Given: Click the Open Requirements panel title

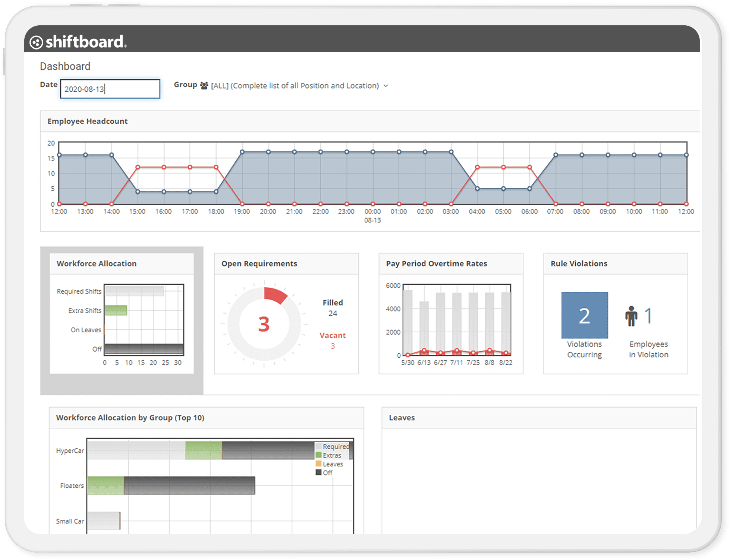Looking at the screenshot, I should (x=259, y=263).
